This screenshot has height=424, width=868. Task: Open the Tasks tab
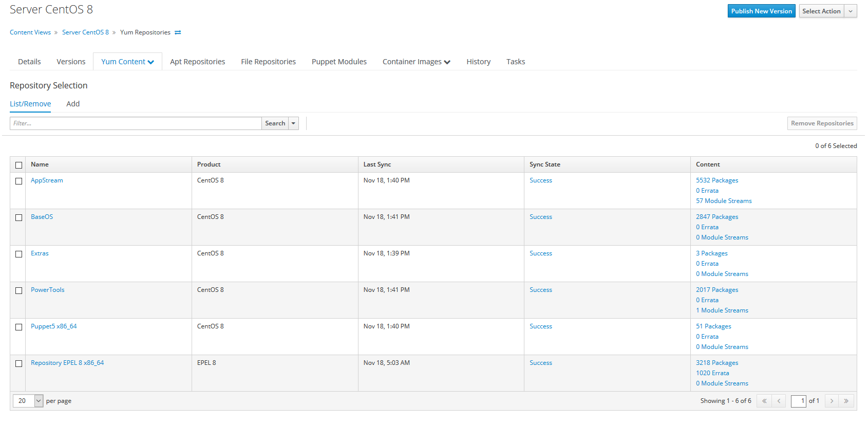516,62
